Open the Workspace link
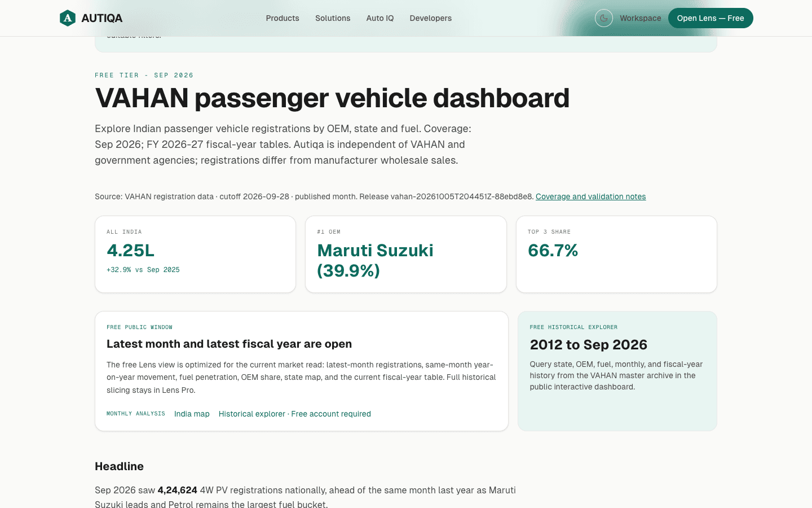812x508 pixels. pos(641,18)
